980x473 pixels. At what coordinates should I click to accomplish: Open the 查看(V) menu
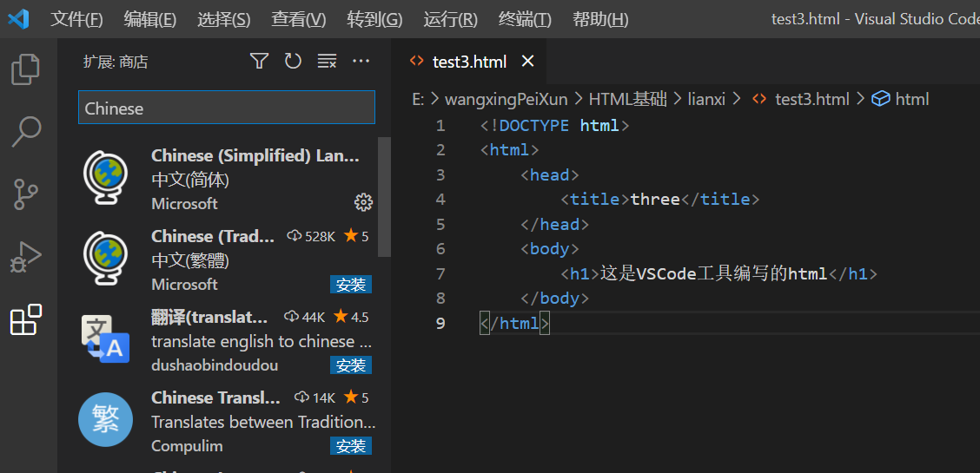click(x=298, y=19)
